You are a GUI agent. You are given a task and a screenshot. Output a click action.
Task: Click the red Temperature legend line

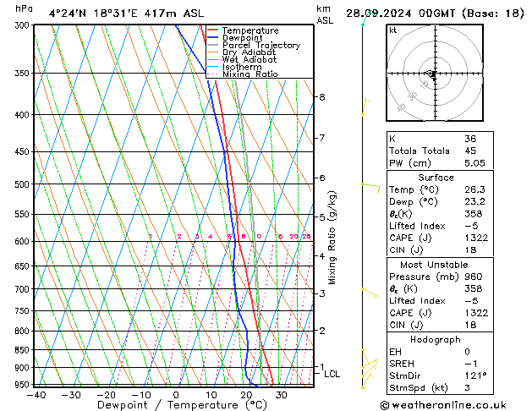pos(213,30)
